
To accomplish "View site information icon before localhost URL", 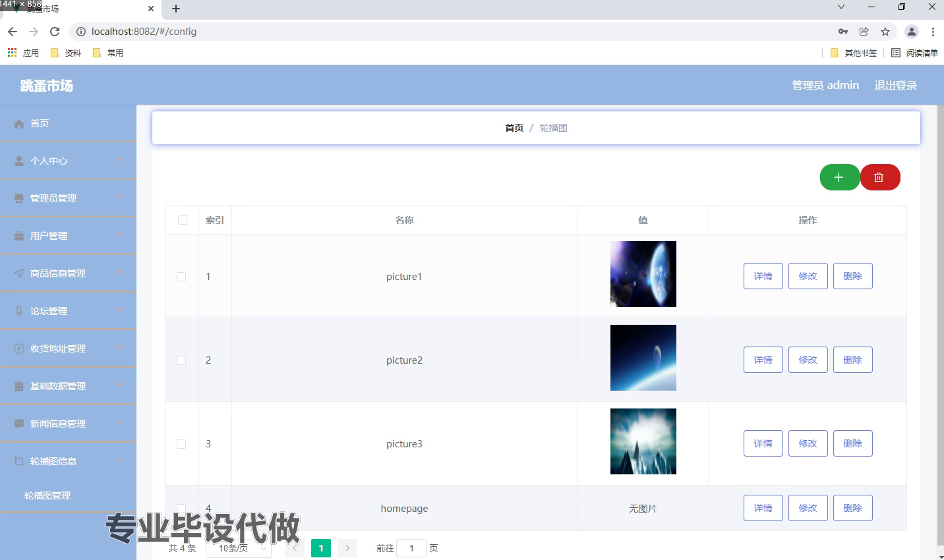I will click(81, 32).
